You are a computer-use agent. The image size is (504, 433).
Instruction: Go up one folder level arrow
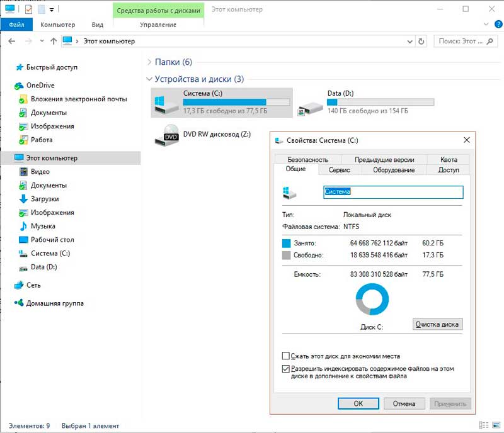click(x=54, y=41)
